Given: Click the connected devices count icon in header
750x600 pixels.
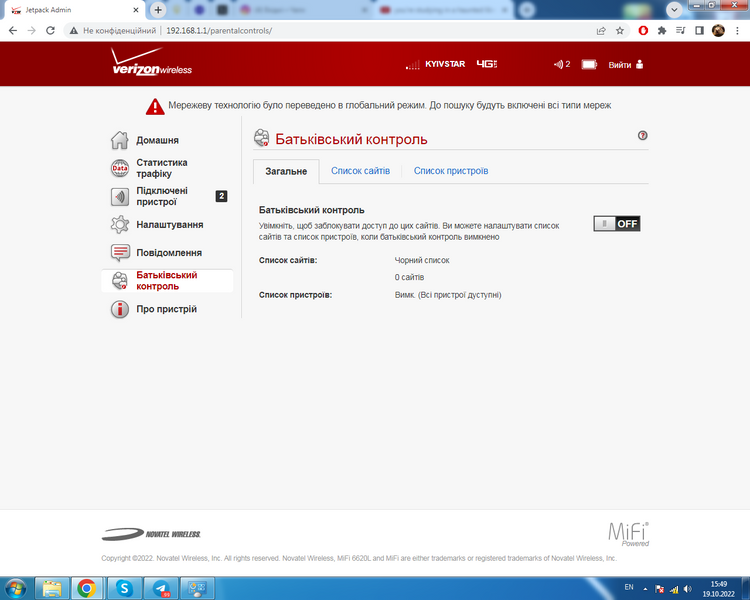Looking at the screenshot, I should (562, 64).
